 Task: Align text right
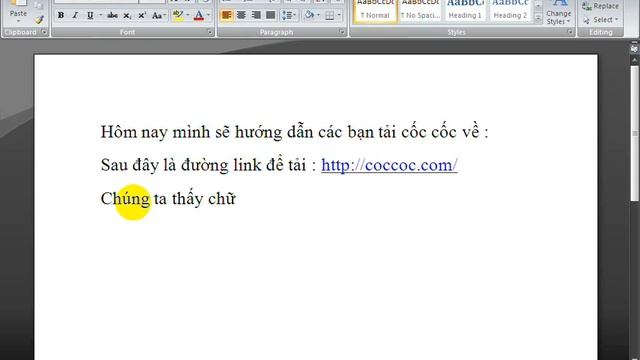(256, 16)
